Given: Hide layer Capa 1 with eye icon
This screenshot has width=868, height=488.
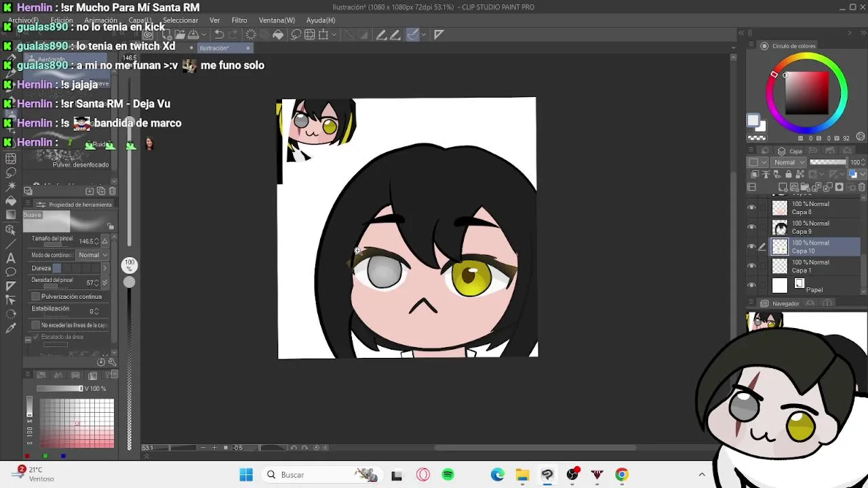Looking at the screenshot, I should tap(751, 266).
